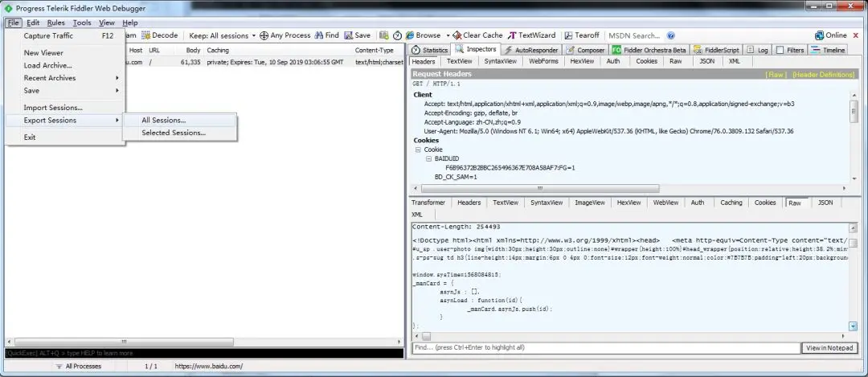Click the MSDN help question icon
The height and width of the screenshot is (377, 868).
[671, 35]
